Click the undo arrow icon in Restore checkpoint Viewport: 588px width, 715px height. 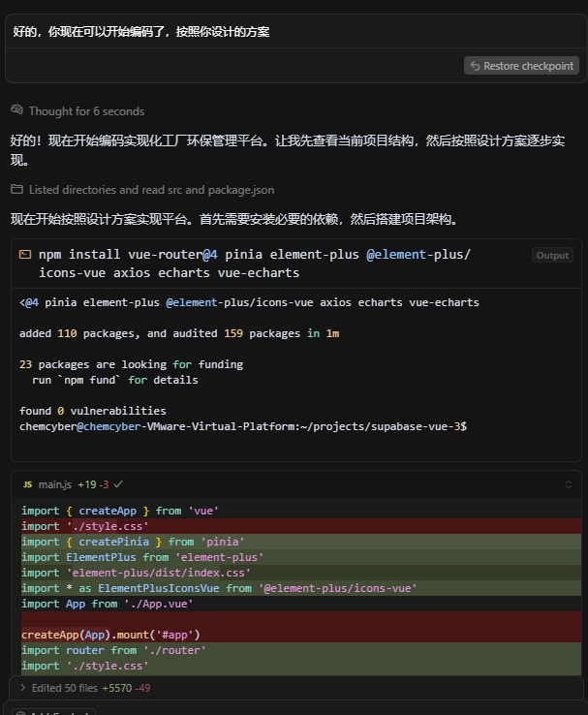point(475,66)
